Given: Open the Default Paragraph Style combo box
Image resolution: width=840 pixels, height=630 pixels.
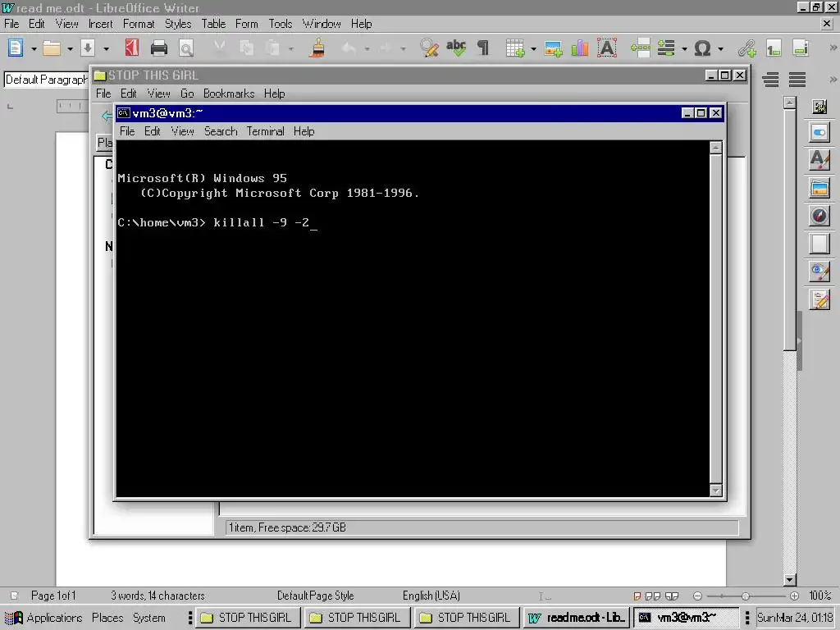Looking at the screenshot, I should pos(46,80).
